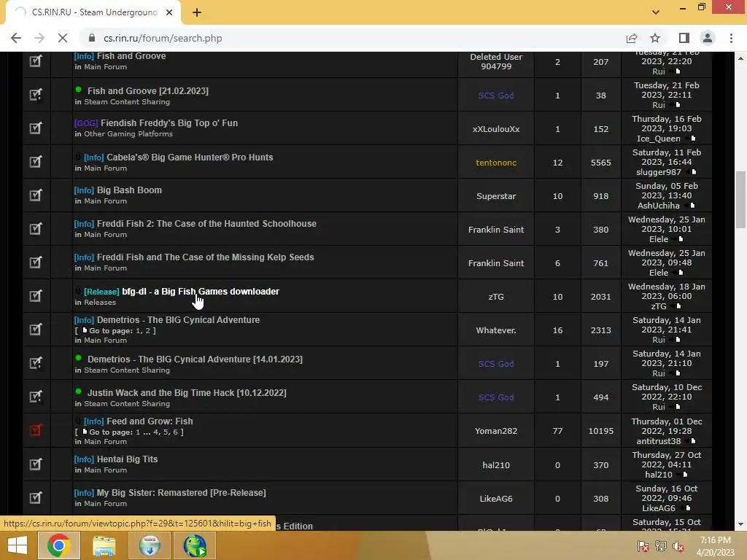Close the CS.RIN.RU tab
This screenshot has width=747, height=560.
(169, 12)
